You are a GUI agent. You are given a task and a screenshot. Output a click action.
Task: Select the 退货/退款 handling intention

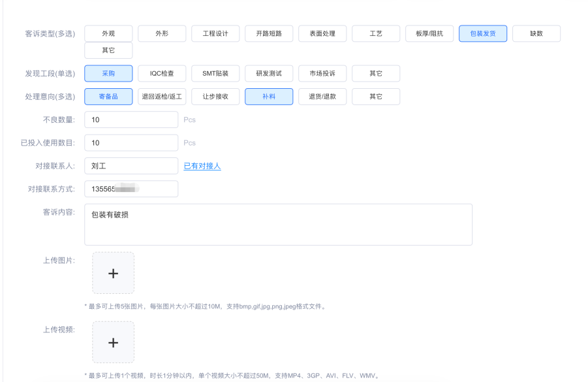point(322,96)
